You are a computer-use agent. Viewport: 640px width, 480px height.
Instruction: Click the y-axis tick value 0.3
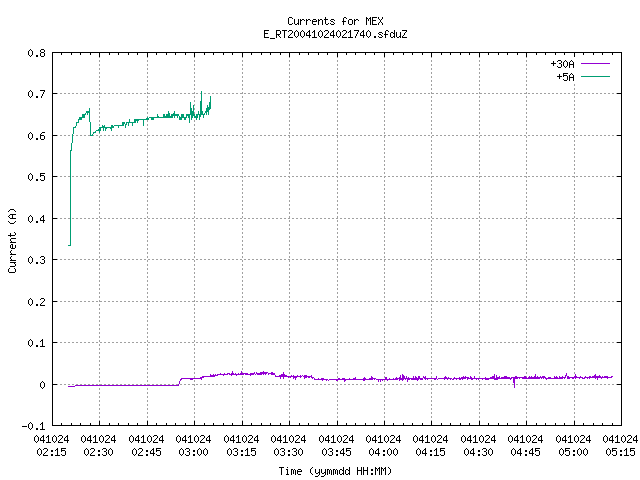coord(37,260)
